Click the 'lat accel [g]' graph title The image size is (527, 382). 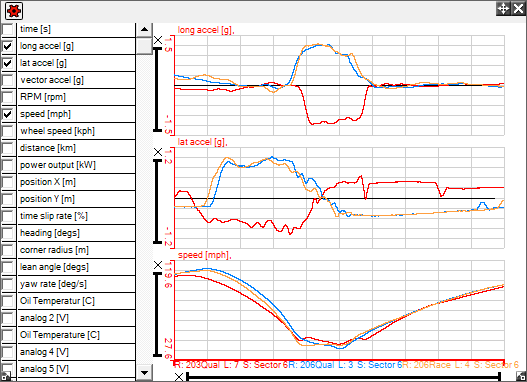(202, 142)
